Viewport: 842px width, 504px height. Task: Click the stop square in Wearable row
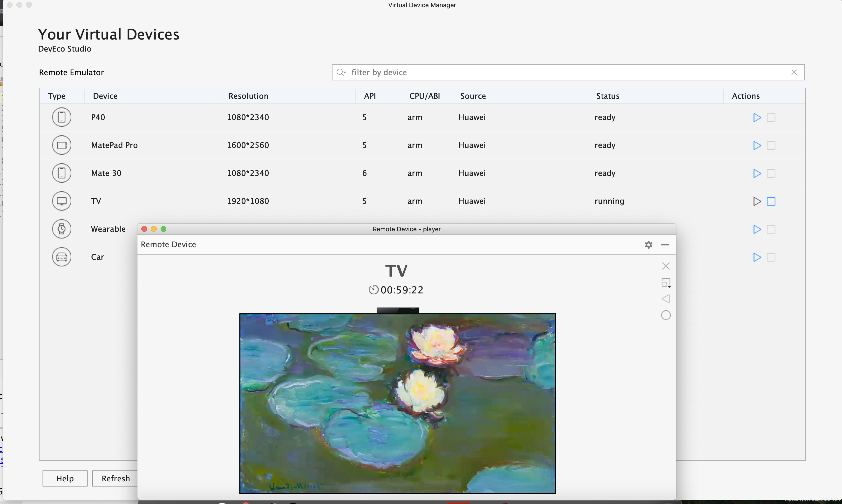[771, 229]
